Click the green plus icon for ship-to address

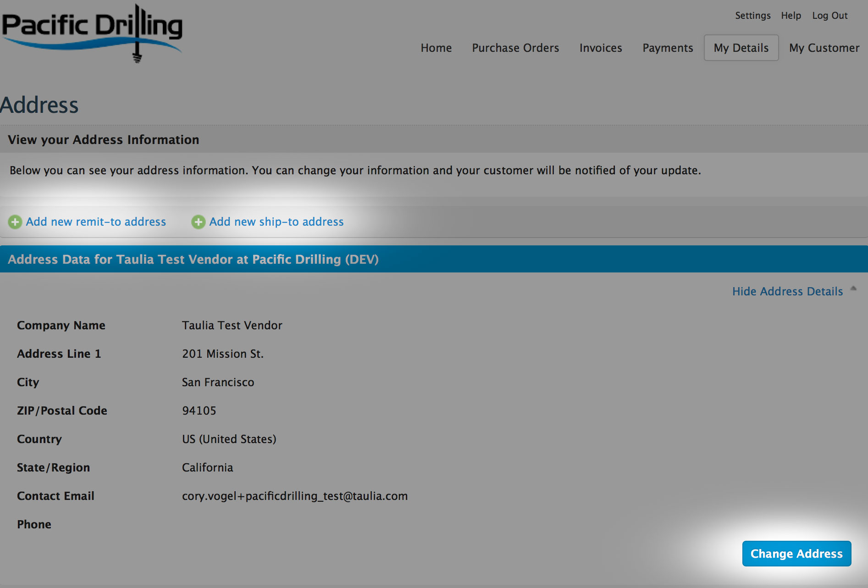click(199, 222)
